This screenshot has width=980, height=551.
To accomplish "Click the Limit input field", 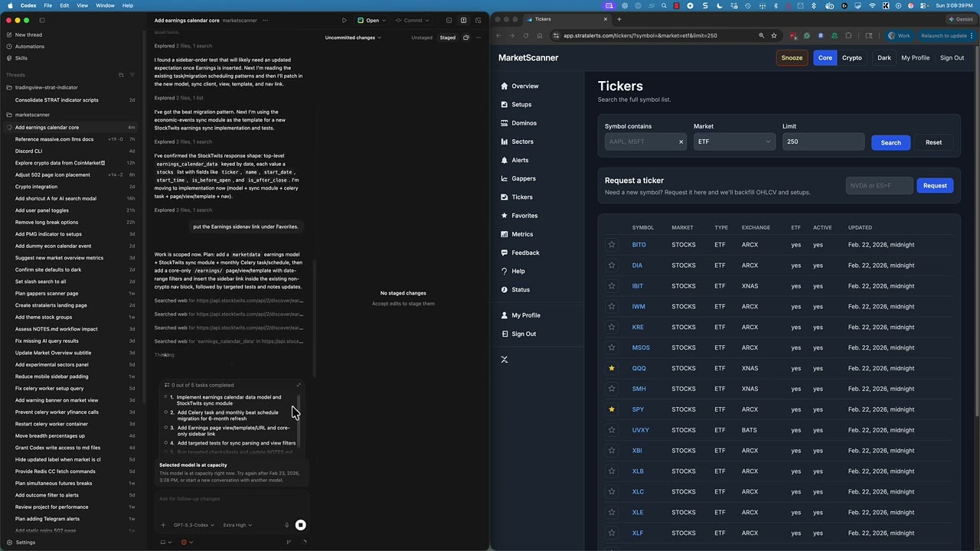I will coord(823,142).
